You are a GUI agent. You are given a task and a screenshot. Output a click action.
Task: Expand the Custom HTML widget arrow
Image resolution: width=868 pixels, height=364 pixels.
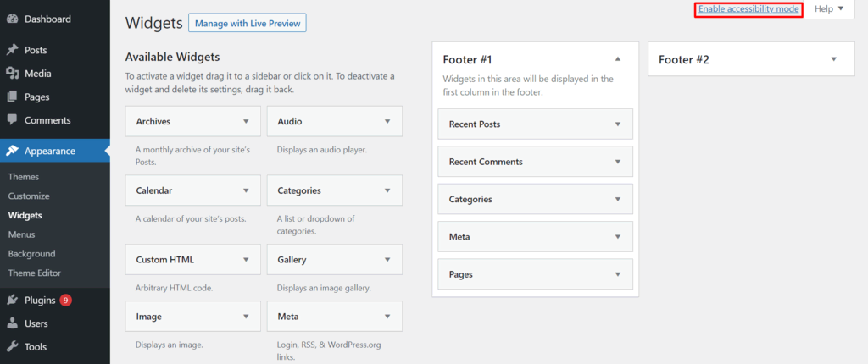tap(246, 260)
